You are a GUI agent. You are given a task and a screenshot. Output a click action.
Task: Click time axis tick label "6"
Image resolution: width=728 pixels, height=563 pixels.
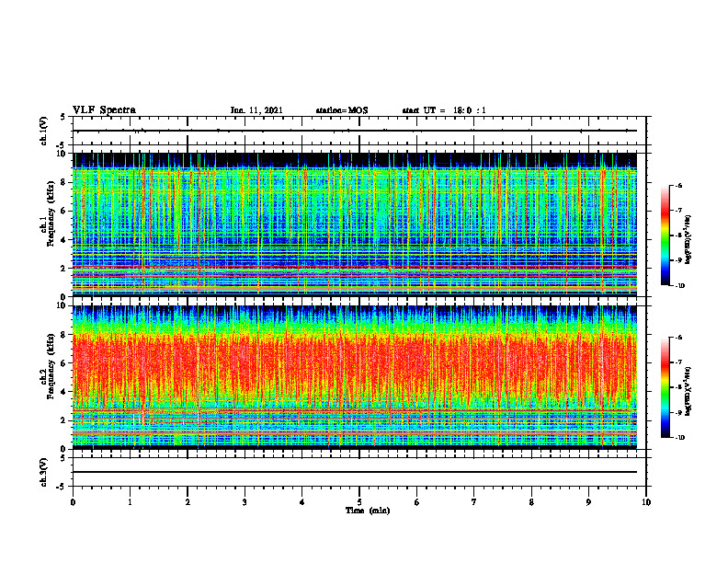click(x=417, y=502)
